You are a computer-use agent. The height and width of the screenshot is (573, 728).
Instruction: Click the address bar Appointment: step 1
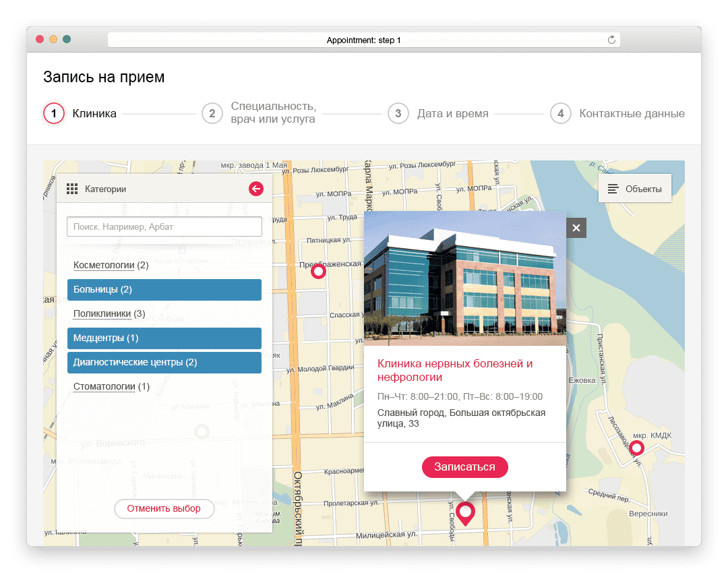click(x=363, y=40)
